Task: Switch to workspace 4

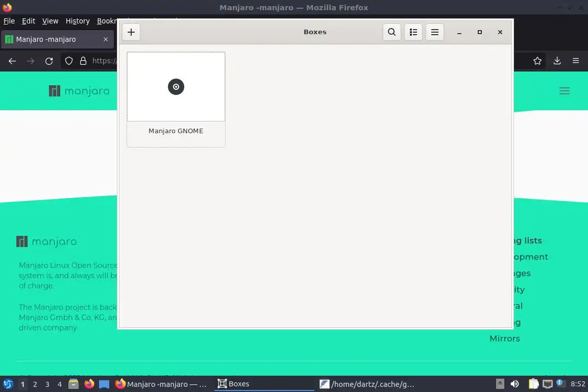Action: [60, 384]
